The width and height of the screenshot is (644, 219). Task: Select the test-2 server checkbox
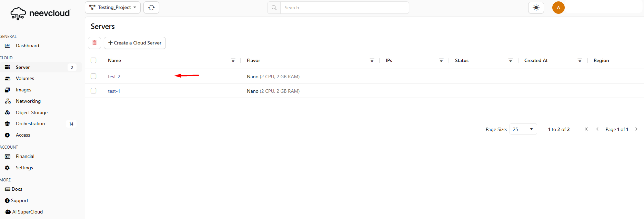point(93,76)
